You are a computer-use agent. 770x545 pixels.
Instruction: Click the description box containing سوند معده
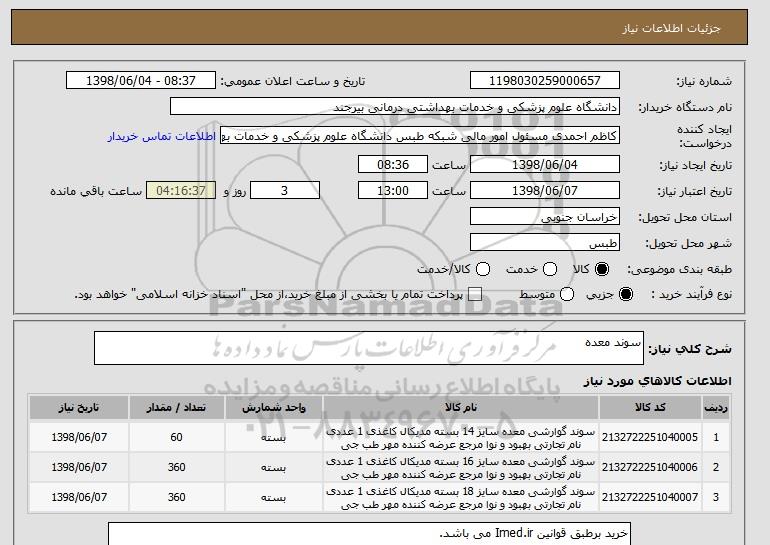tap(369, 348)
